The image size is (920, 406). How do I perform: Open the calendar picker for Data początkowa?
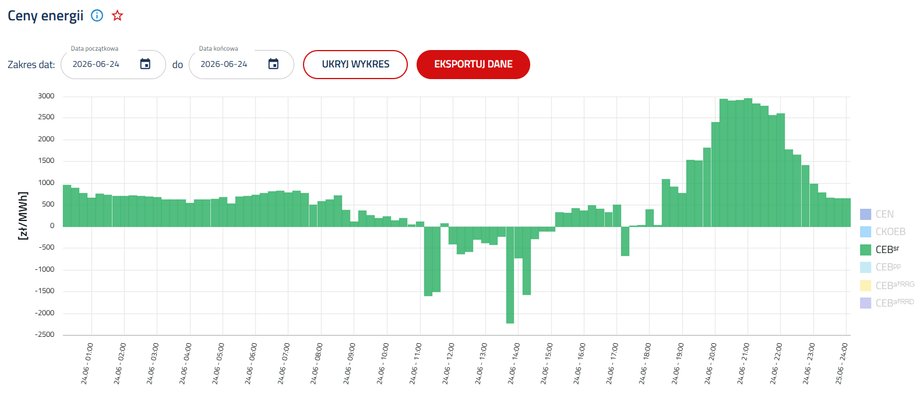click(146, 64)
